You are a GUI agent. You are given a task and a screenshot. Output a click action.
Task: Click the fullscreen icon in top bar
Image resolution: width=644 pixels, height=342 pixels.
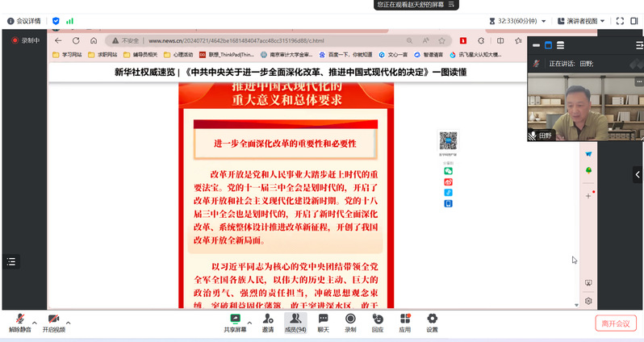coord(621,21)
